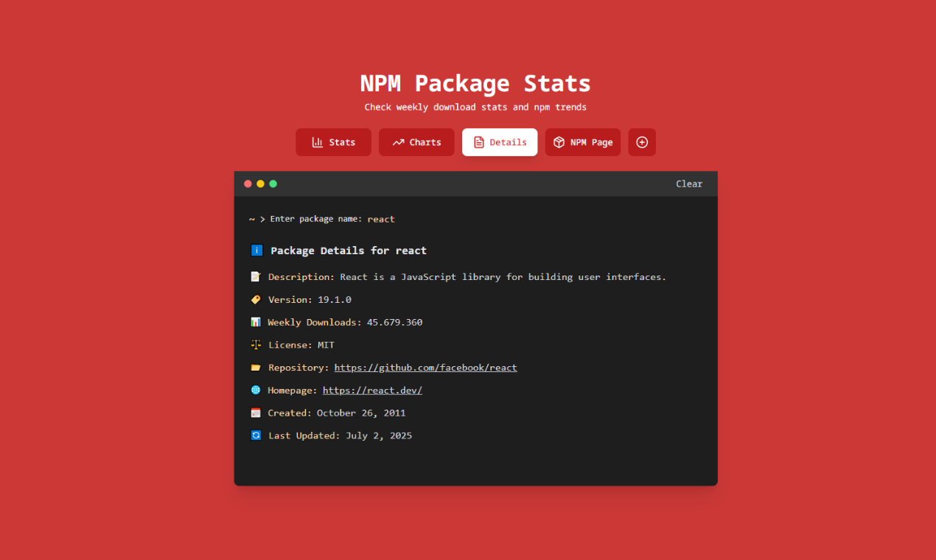The image size is (936, 560).
Task: Click the weekly downloads value 45.679.360
Action: tap(395, 322)
